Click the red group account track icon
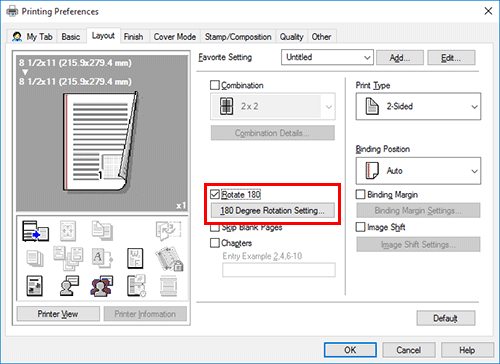This screenshot has height=364, width=500. coord(102,286)
